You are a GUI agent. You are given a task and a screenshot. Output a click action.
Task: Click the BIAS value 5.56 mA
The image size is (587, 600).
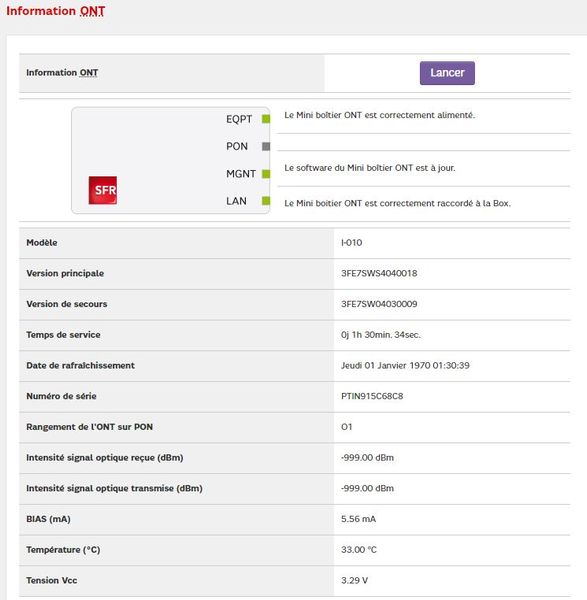point(358,519)
